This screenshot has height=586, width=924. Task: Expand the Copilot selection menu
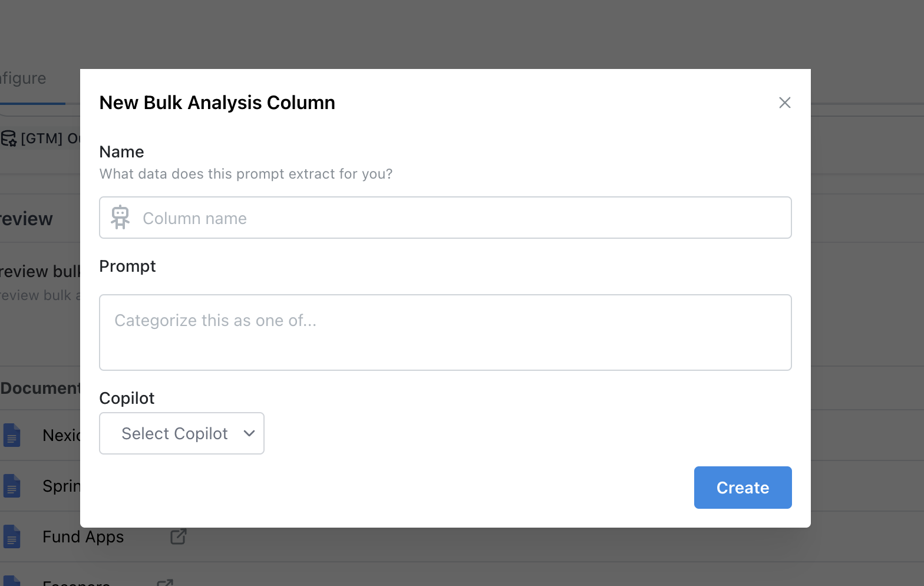pyautogui.click(x=181, y=433)
